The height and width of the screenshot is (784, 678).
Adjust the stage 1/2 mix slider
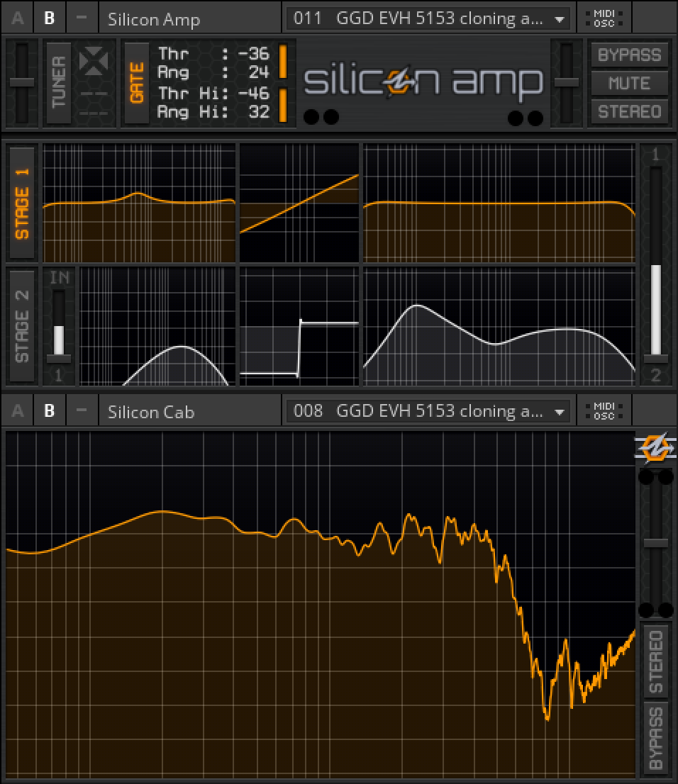[655, 265]
